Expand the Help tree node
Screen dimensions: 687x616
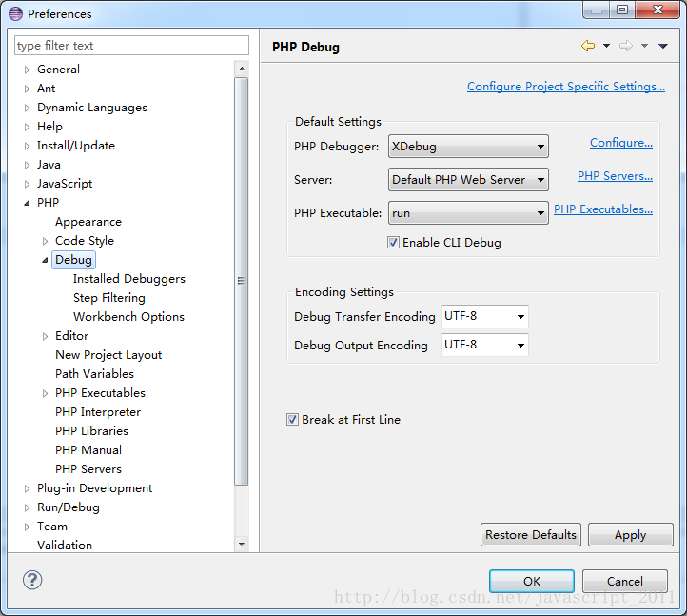point(28,127)
